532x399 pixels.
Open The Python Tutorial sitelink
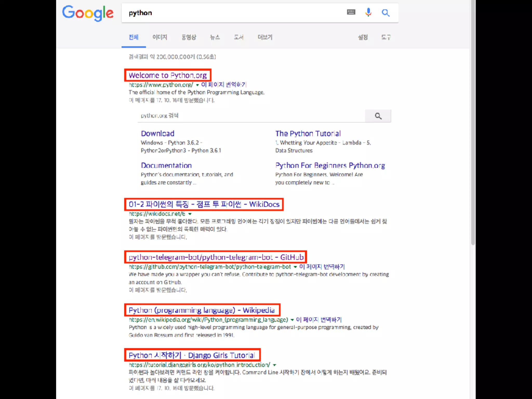308,134
